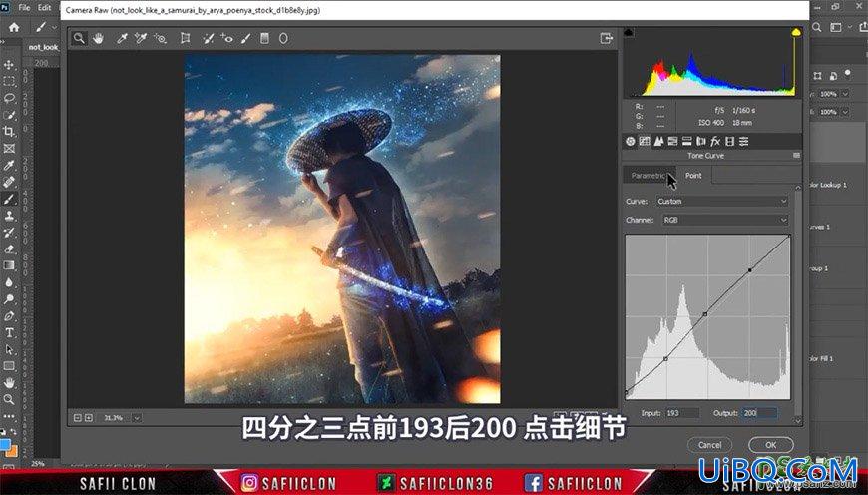The image size is (868, 495).
Task: Select Photoshop Rectangular Marquee tool
Action: [9, 82]
